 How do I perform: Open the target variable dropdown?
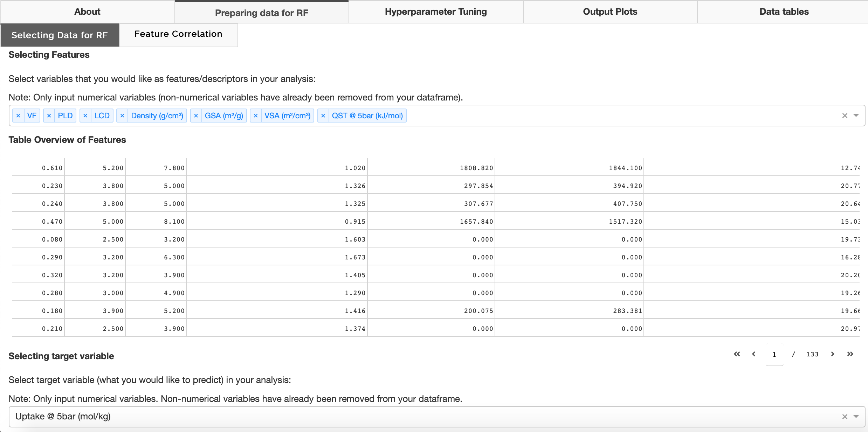856,417
